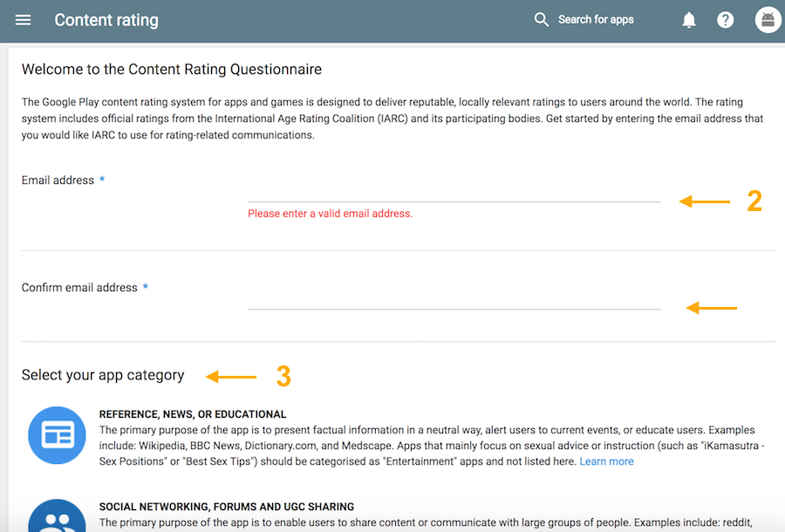Screen dimensions: 785x532
Task: Click the Email address label
Action: click(58, 181)
